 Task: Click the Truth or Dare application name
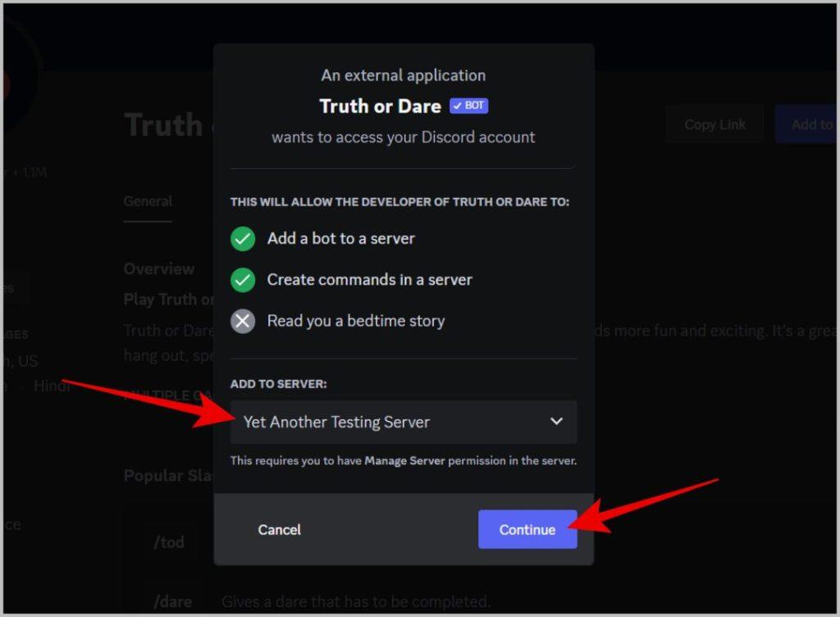(381, 106)
